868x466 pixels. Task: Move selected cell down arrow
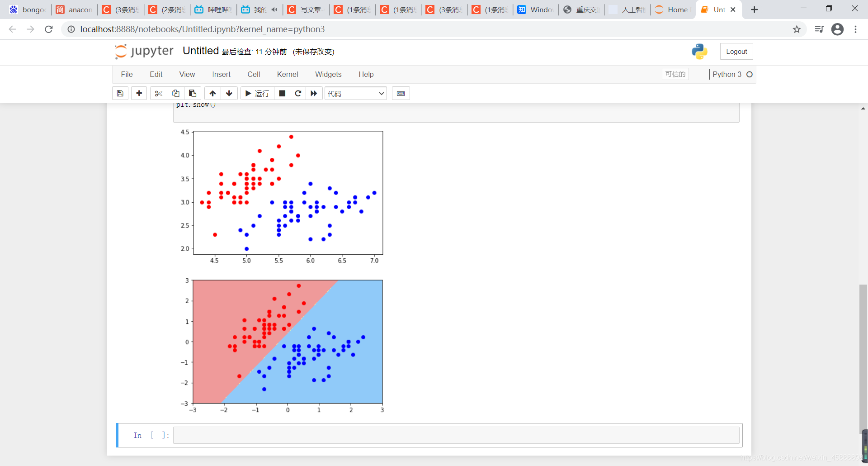pyautogui.click(x=229, y=93)
